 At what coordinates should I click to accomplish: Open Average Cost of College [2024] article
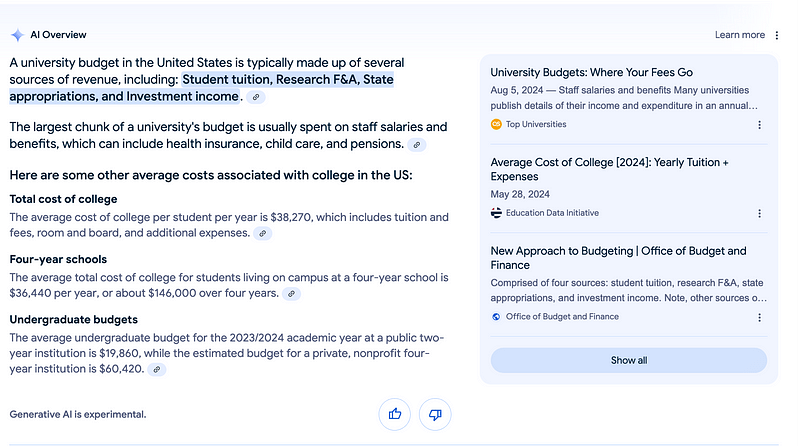coord(609,161)
